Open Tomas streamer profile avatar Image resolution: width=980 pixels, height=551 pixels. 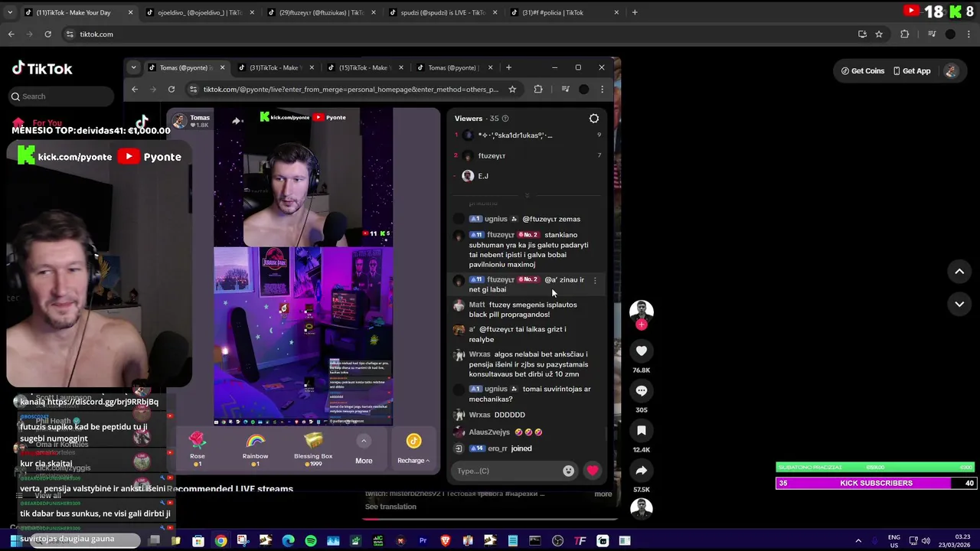[x=179, y=121]
